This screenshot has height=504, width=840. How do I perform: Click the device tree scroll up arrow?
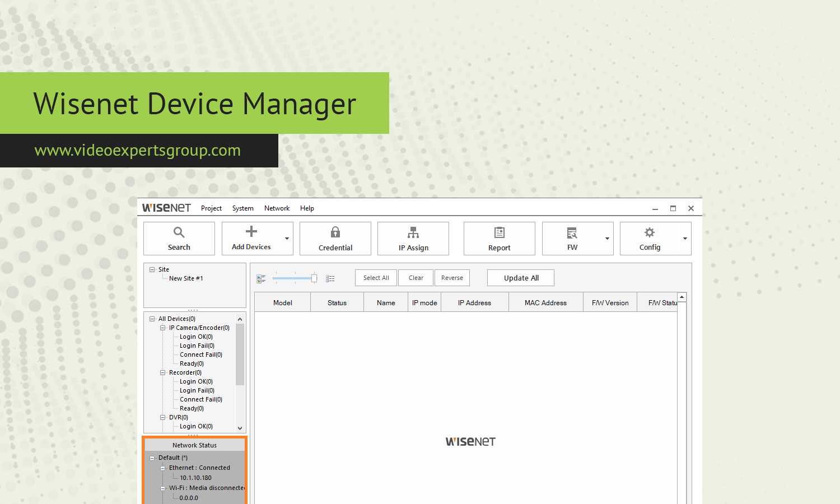240,319
